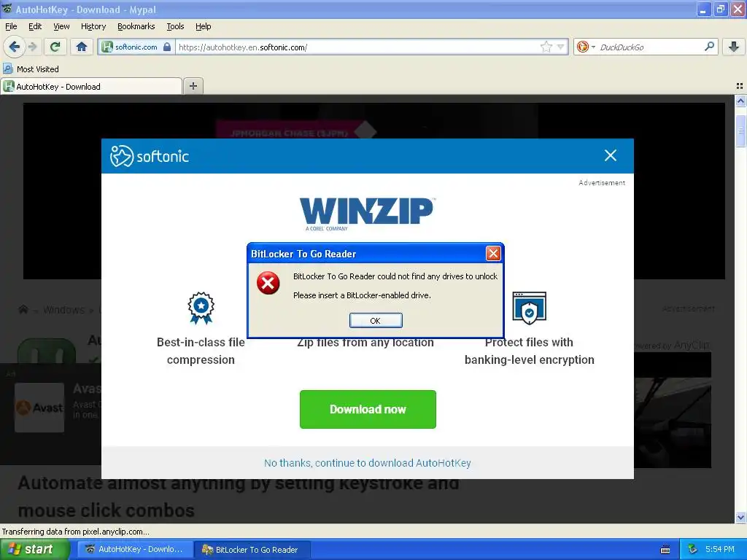
Task: Close the BitLocker To Go Reader dialog
Action: coord(493,253)
